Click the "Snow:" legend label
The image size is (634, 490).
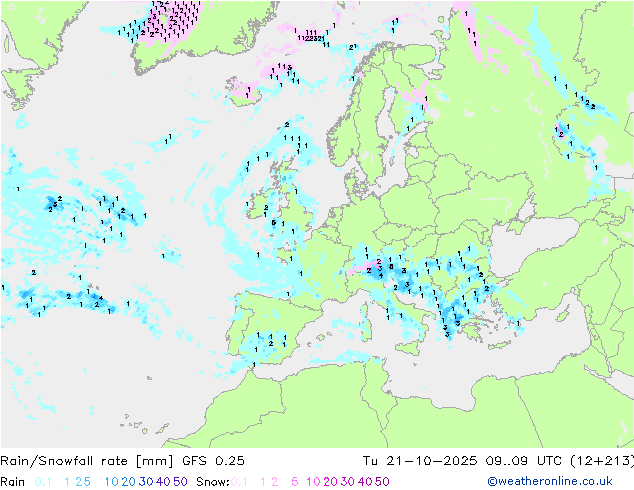pos(213,482)
